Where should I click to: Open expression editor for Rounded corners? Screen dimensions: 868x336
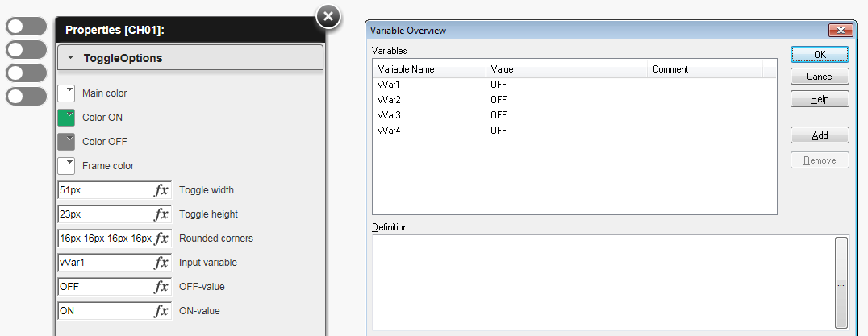(161, 239)
